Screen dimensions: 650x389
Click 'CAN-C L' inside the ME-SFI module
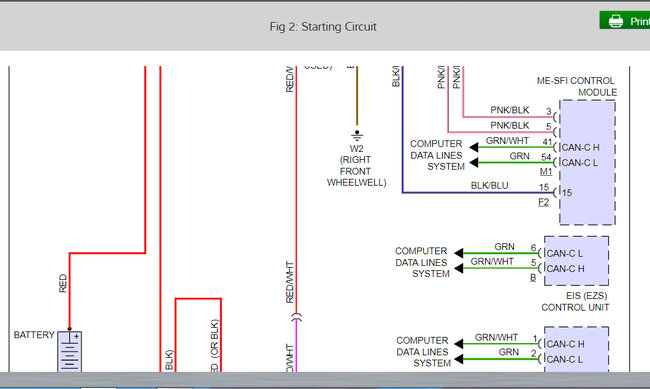(580, 163)
